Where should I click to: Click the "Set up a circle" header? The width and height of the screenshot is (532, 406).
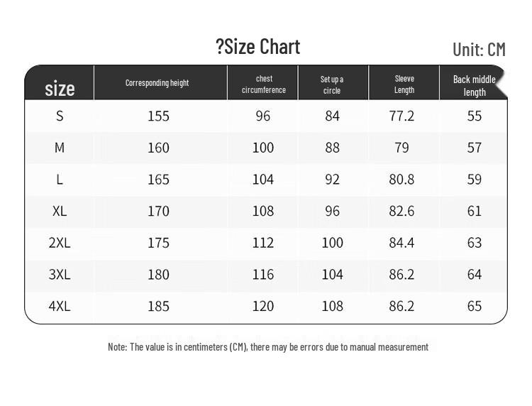(332, 85)
